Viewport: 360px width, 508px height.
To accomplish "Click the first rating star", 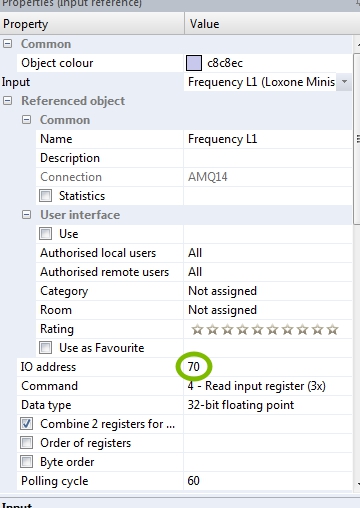I will pos(197,330).
